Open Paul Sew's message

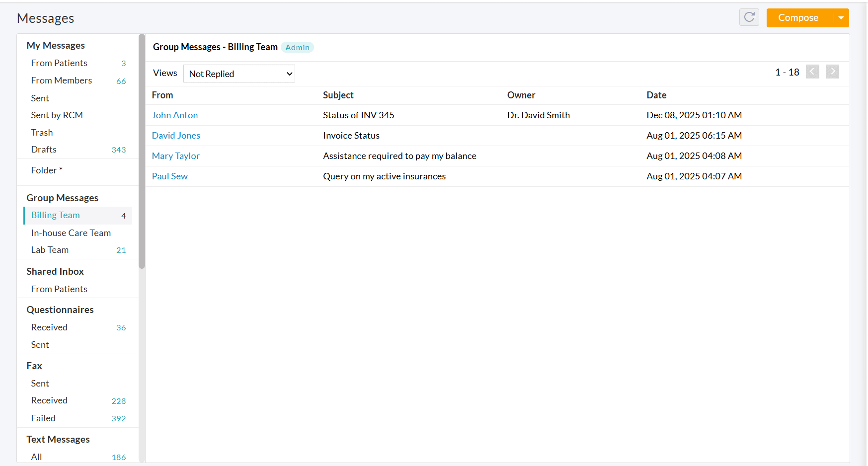169,176
